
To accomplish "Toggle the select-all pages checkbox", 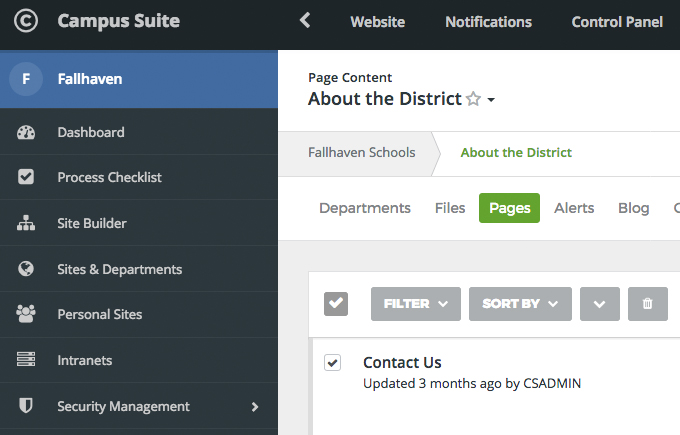I will tap(336, 304).
